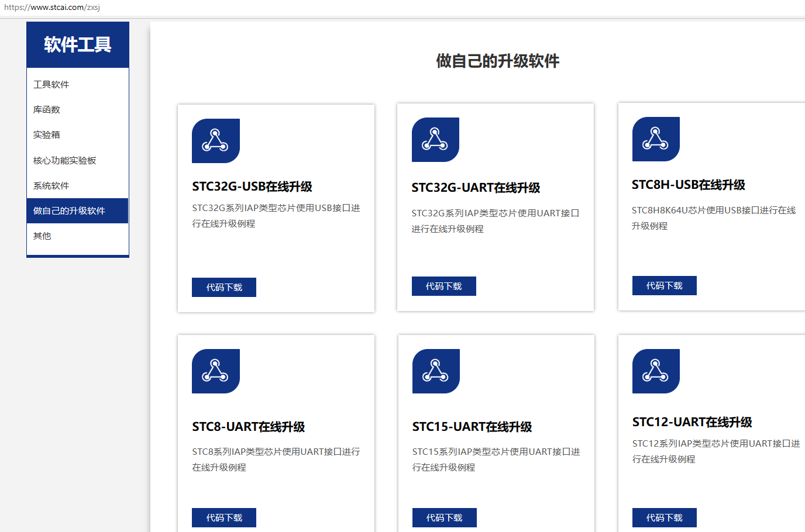The height and width of the screenshot is (532, 805).
Task: Click the STC15-UART在线升级 title
Action: (472, 427)
